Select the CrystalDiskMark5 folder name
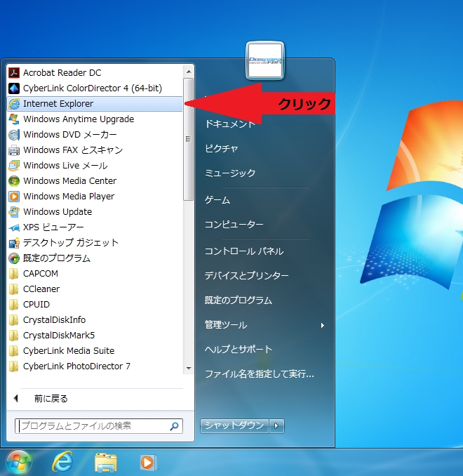Viewport: 463px width, 476px height. (59, 336)
